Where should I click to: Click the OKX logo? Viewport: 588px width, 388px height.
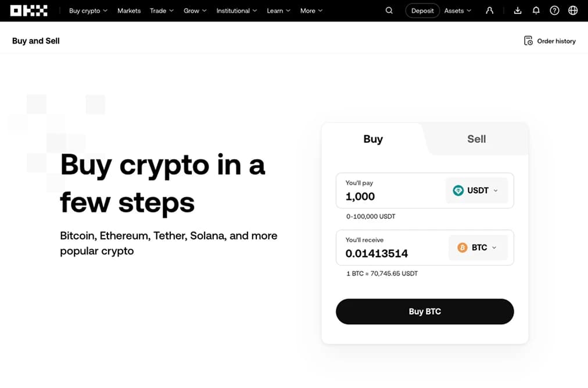(28, 10)
